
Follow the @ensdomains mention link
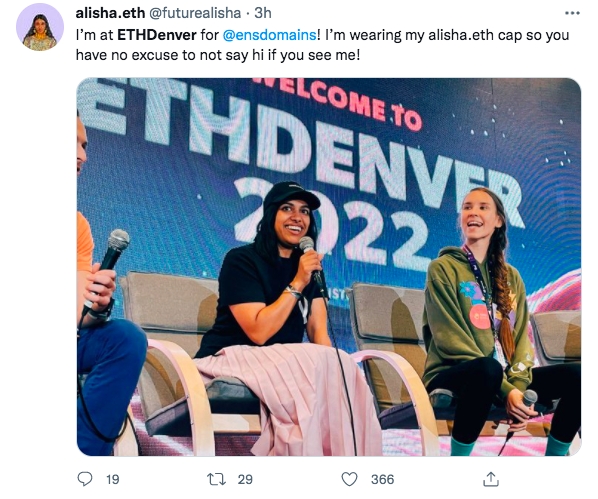[x=269, y=35]
